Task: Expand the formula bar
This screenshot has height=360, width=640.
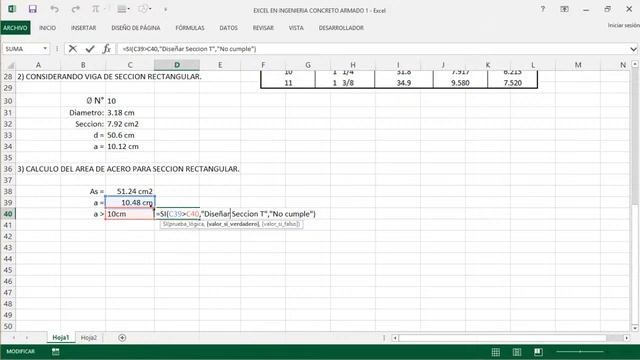Action: (633, 49)
